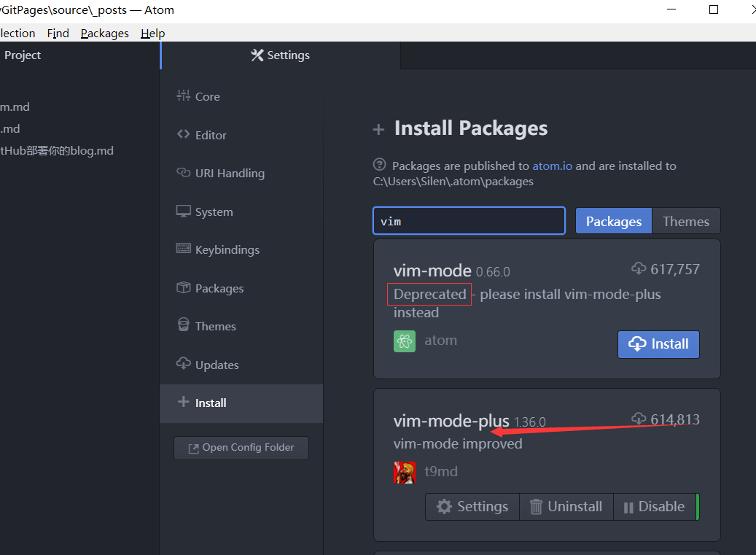756x555 pixels.
Task: Switch search filter to Themes
Action: [685, 222]
